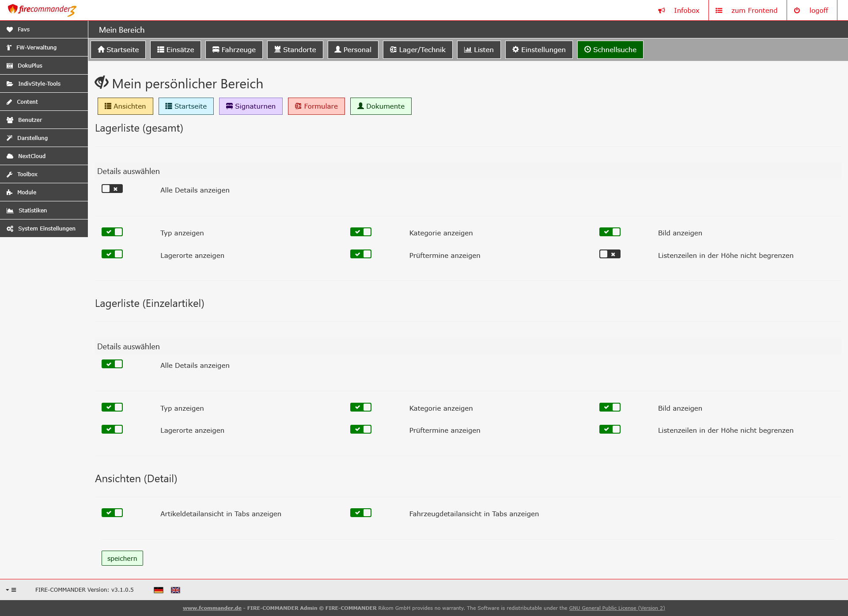This screenshot has height=616, width=848.
Task: Open Statistiken in the sidebar
Action: (32, 211)
